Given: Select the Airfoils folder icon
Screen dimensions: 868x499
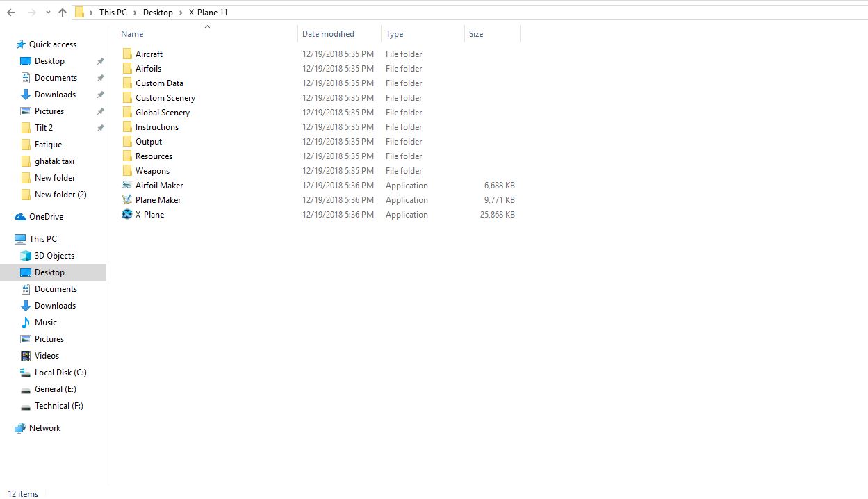Looking at the screenshot, I should pos(127,69).
